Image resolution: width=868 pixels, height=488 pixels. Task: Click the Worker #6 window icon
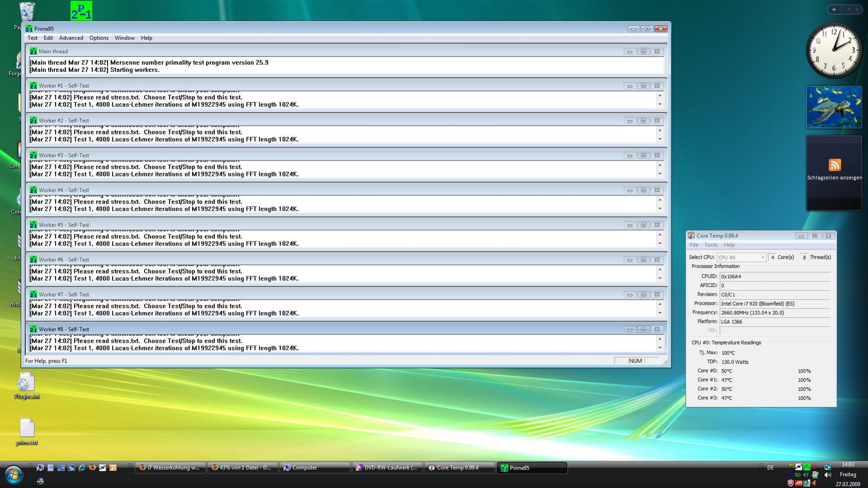(33, 260)
